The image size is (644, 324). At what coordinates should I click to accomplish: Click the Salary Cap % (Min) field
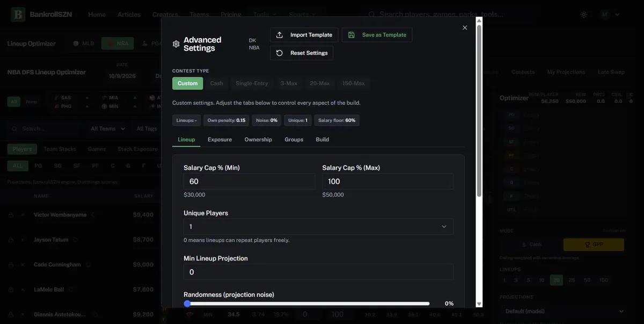click(249, 182)
